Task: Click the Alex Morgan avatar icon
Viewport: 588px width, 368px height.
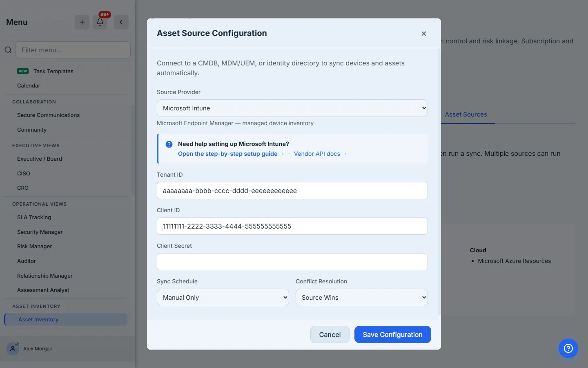Action: (x=13, y=349)
